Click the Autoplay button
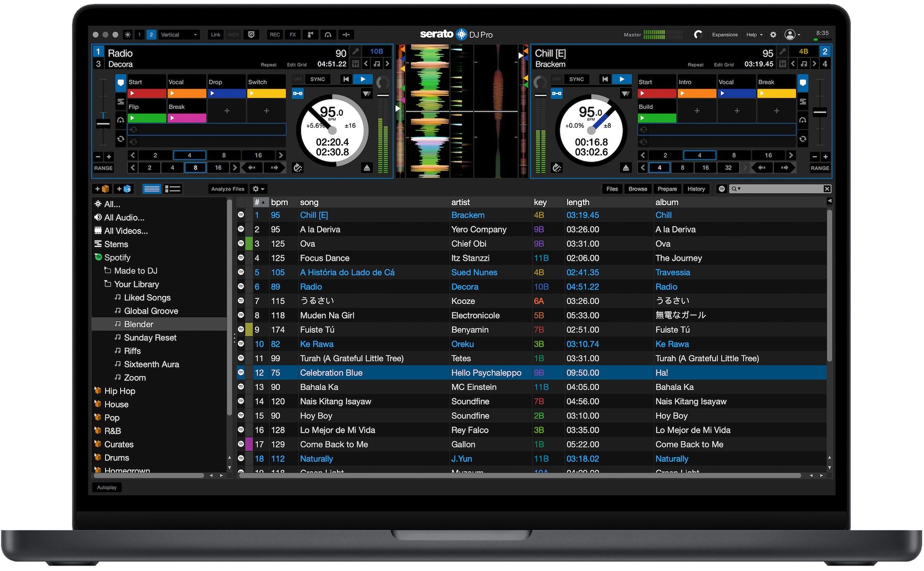Screen dimensions: 924x571 107,487
